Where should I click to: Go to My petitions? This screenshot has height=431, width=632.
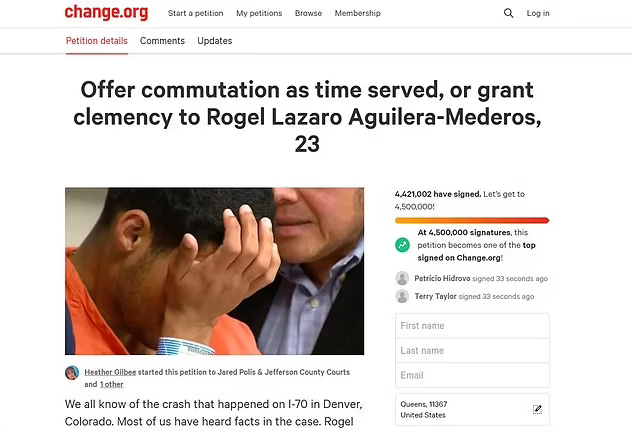tap(259, 13)
